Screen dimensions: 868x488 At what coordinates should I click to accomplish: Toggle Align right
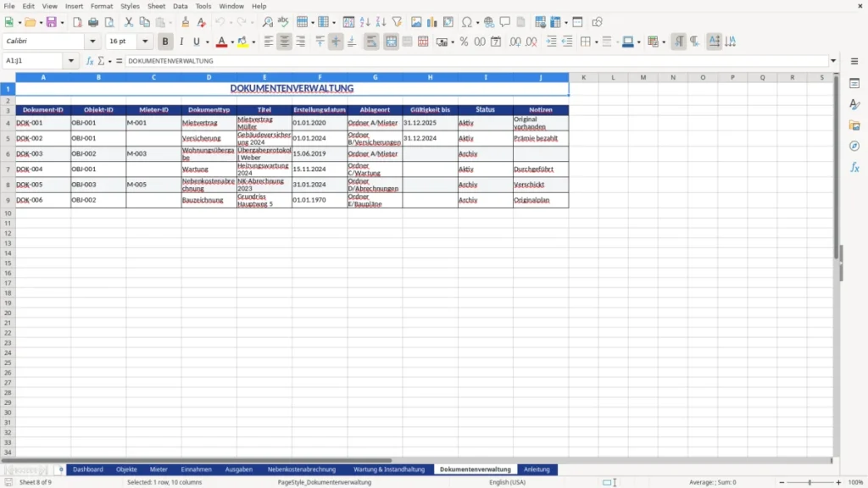tap(301, 42)
